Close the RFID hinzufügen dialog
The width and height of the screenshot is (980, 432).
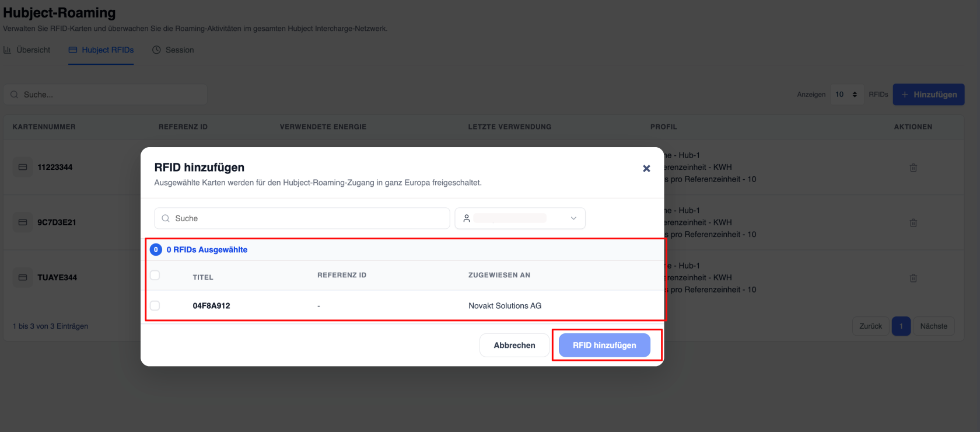(x=646, y=168)
